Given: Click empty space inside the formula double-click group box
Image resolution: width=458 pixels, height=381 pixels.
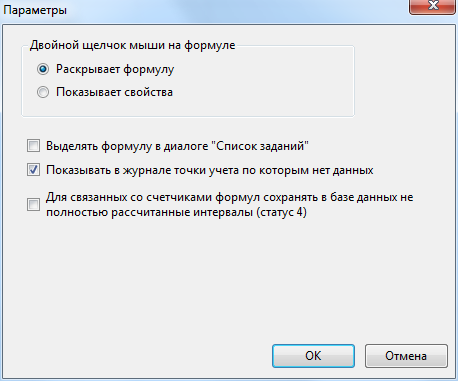Looking at the screenshot, I should (x=267, y=83).
